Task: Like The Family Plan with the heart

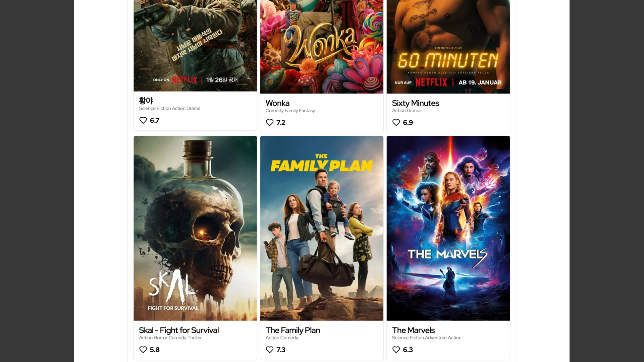Action: (x=270, y=350)
